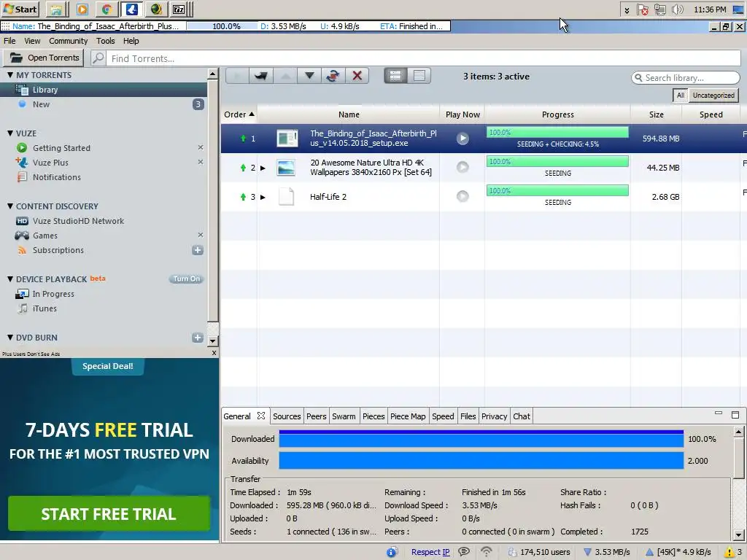Viewport: 747px width, 560px height.
Task: Open the Community menu
Action: tap(68, 41)
